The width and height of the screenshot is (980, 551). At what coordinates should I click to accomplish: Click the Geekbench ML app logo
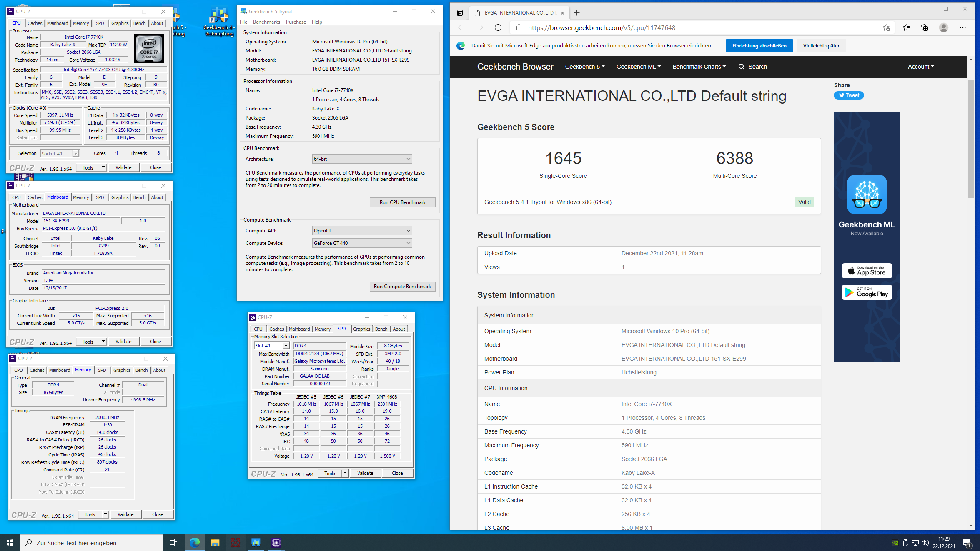(x=867, y=194)
